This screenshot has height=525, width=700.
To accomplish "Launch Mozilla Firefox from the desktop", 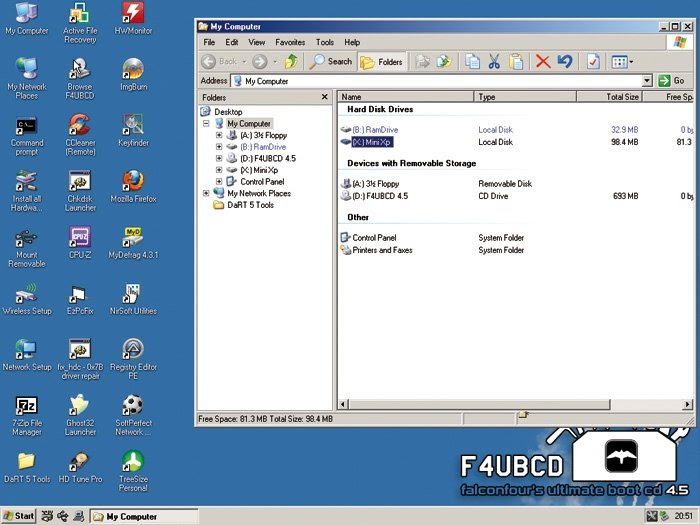I will coord(133,187).
